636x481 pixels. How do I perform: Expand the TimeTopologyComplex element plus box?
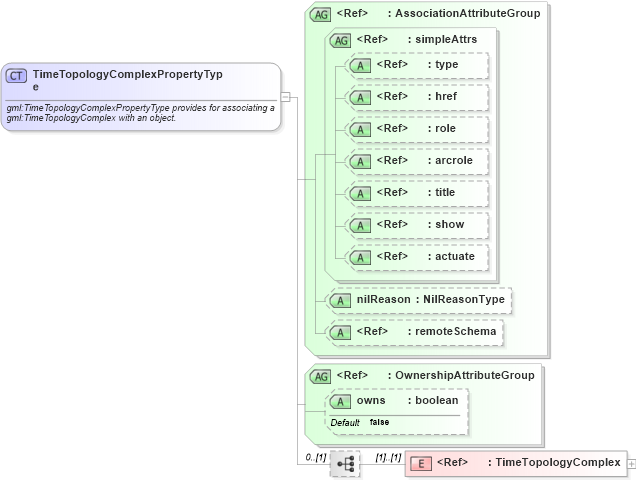point(632,464)
